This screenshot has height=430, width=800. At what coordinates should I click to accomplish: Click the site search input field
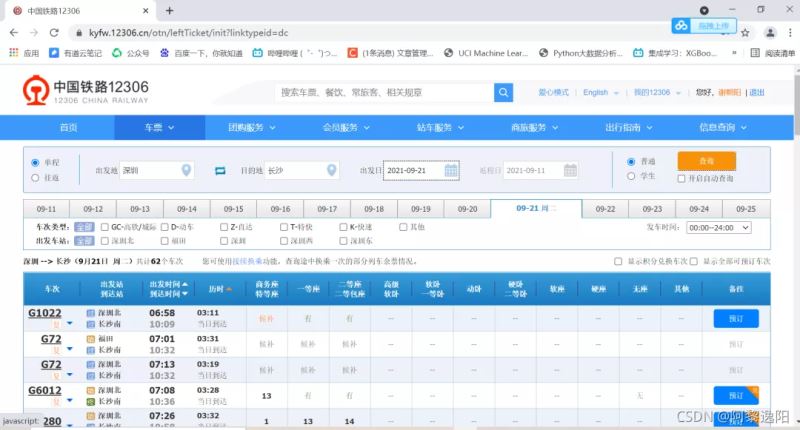coord(384,92)
